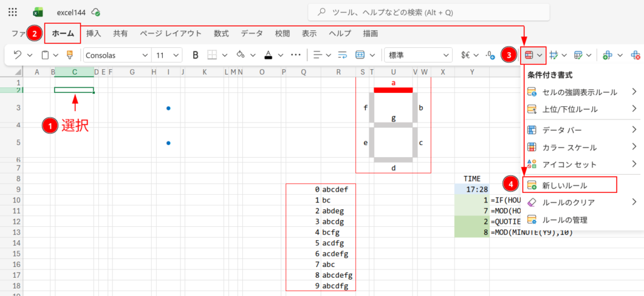Image resolution: width=644 pixels, height=296 pixels.
Task: Toggle Wrap Text in the toolbar
Action: (x=343, y=55)
